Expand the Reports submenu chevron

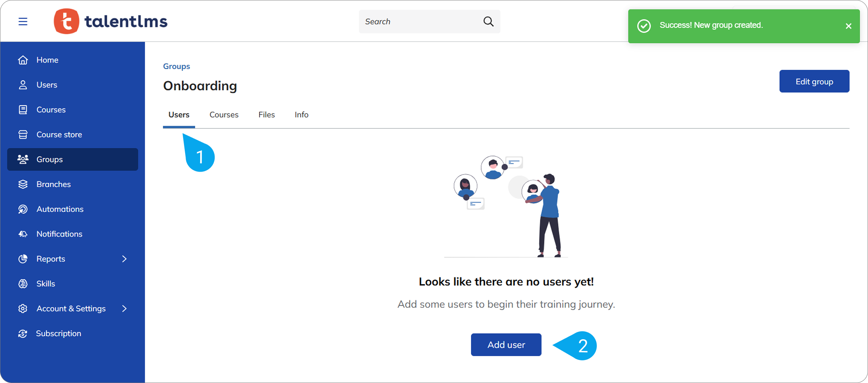click(124, 259)
